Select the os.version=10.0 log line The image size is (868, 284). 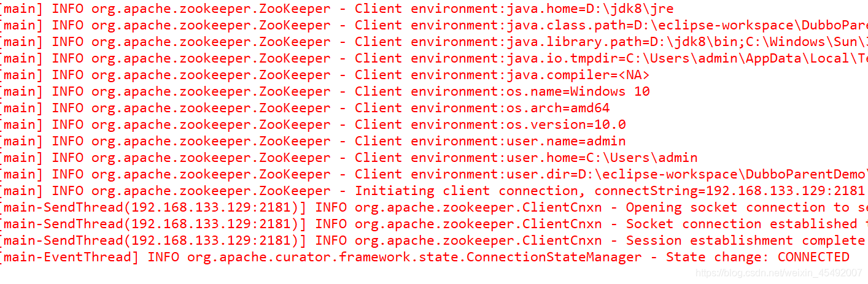(x=314, y=125)
